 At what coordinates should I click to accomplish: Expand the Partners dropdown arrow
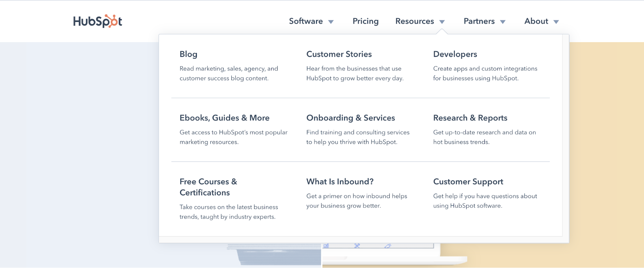(503, 22)
